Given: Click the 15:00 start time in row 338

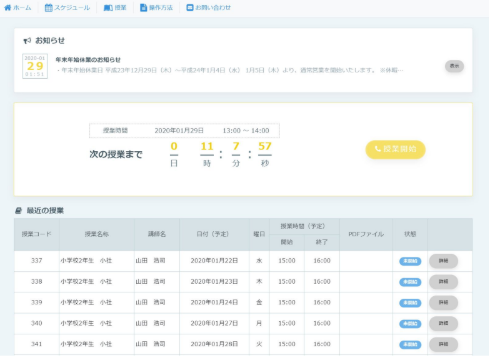Looking at the screenshot, I should (287, 282).
